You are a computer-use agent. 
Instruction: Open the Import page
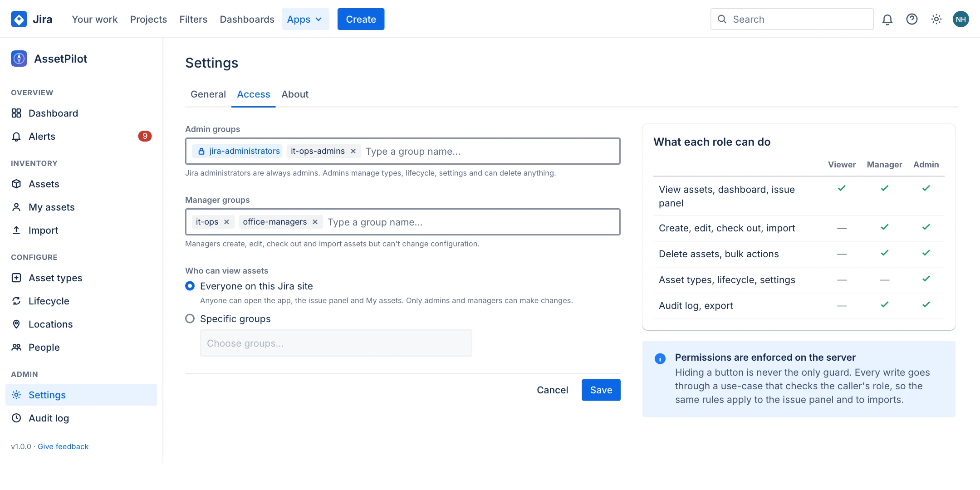(81, 230)
